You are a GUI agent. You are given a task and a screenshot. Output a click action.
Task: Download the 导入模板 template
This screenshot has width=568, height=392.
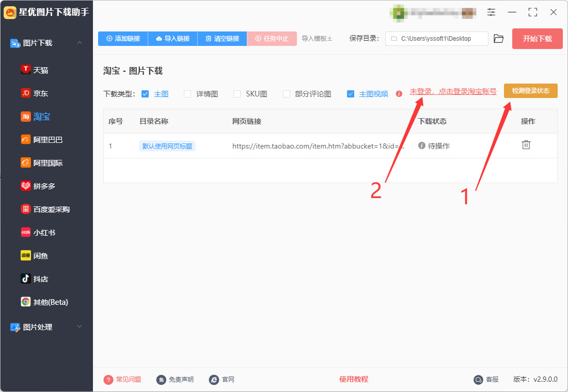(317, 38)
